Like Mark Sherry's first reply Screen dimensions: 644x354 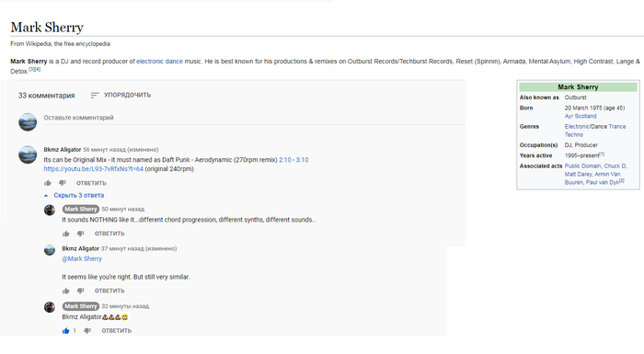click(65, 234)
